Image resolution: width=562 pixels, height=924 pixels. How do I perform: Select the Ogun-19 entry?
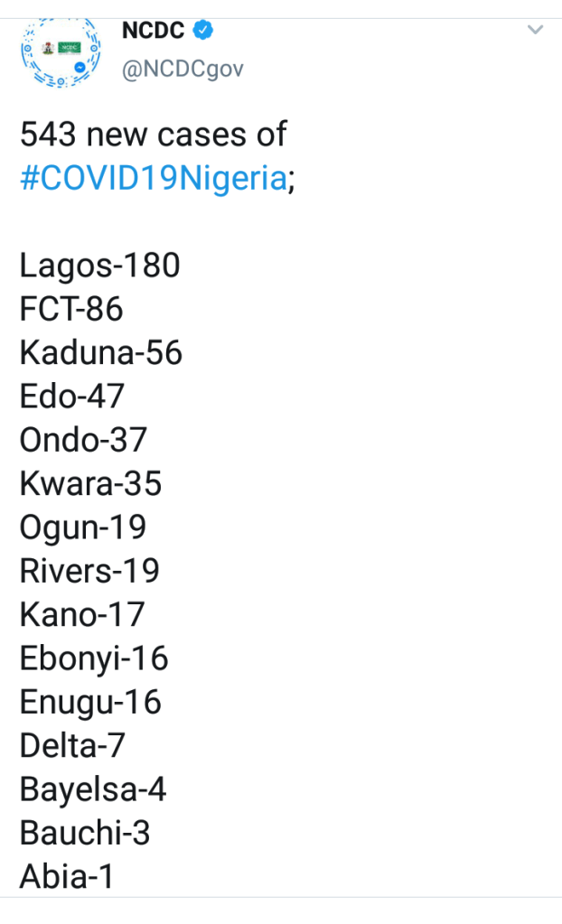tap(83, 527)
